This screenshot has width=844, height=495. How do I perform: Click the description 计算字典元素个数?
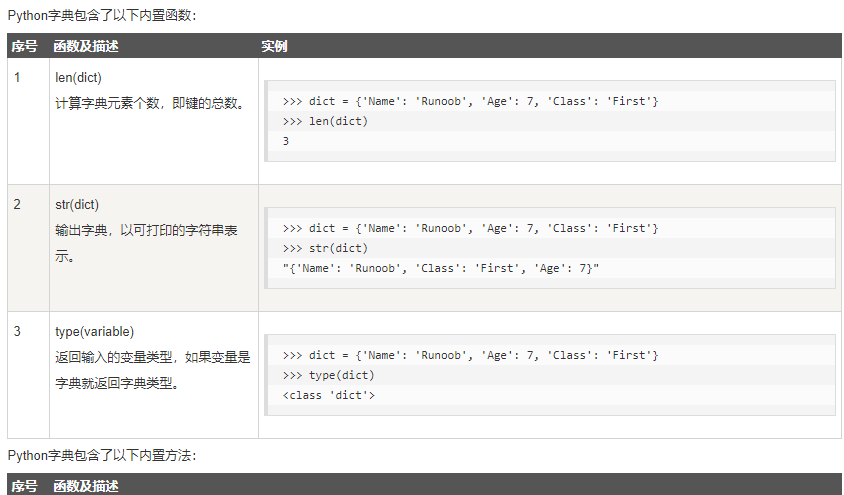(x=151, y=103)
